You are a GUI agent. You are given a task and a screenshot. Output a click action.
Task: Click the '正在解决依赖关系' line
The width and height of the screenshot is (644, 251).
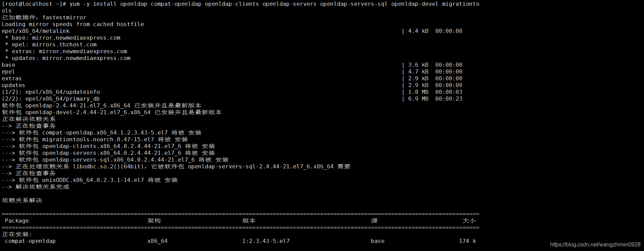29,119
